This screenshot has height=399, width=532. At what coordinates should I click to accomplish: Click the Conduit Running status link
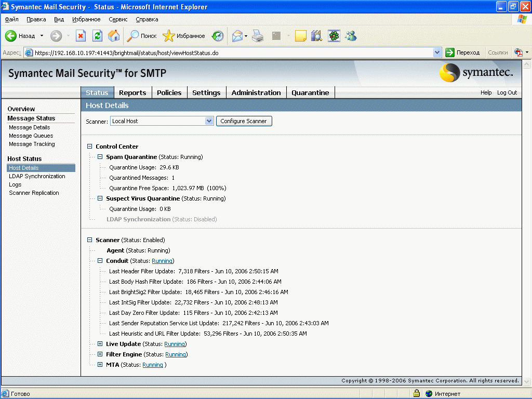(162, 261)
